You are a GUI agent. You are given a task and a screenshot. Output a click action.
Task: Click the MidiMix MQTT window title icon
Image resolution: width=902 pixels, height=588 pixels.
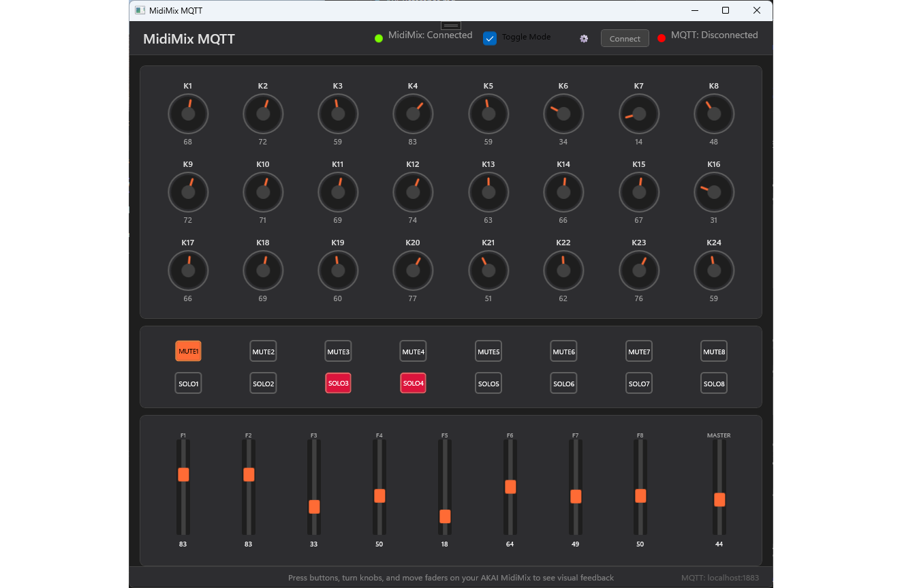(x=140, y=10)
